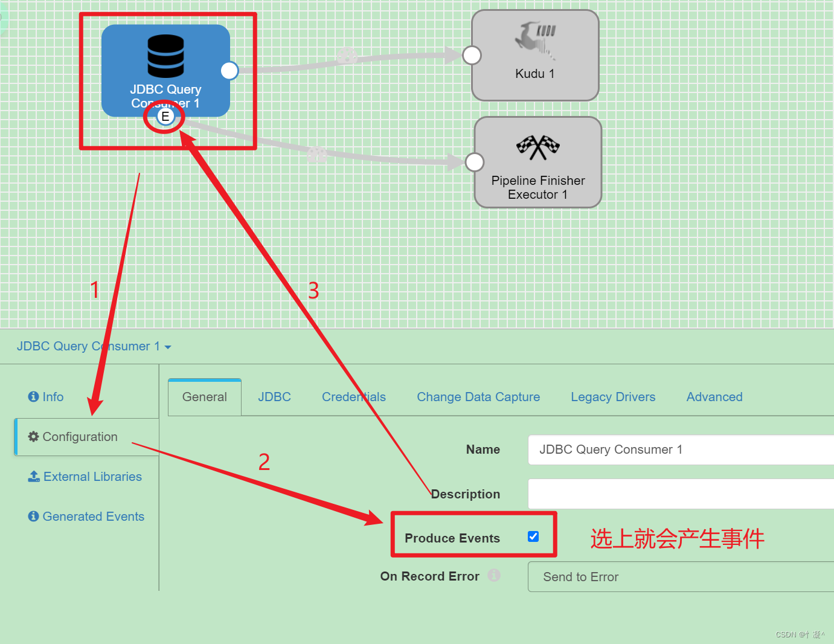
Task: Click the event output E port
Action: 165,117
